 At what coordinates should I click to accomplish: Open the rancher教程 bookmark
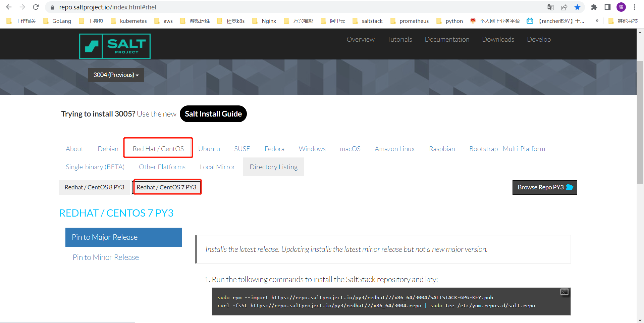(x=555, y=21)
